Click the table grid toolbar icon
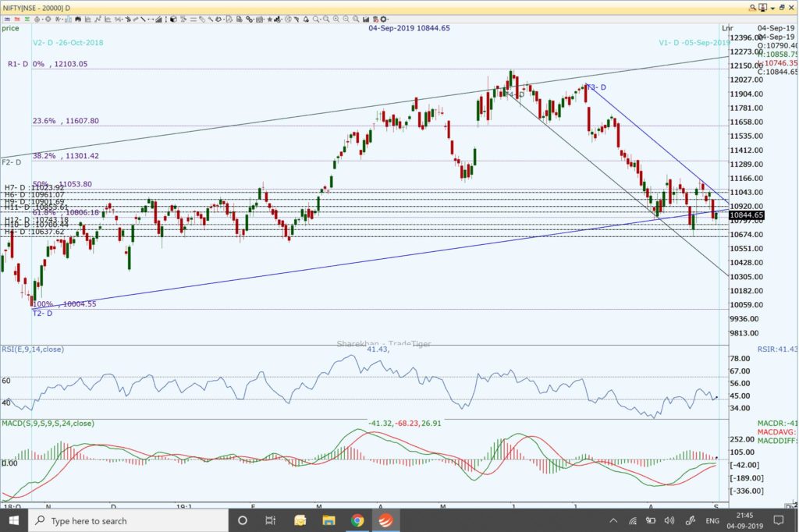This screenshot has width=799, height=532. (x=259, y=20)
